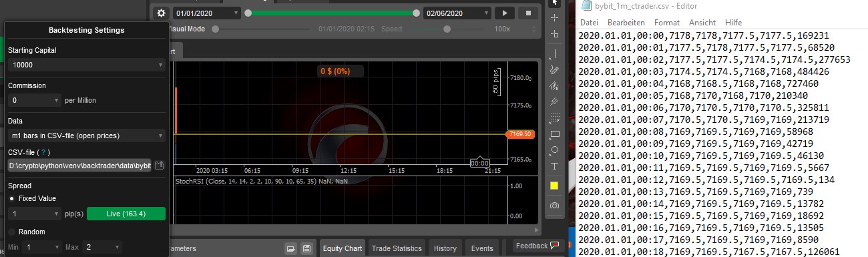Image resolution: width=868 pixels, height=257 pixels.
Task: Select Fixed Value spread radio button
Action: point(12,198)
